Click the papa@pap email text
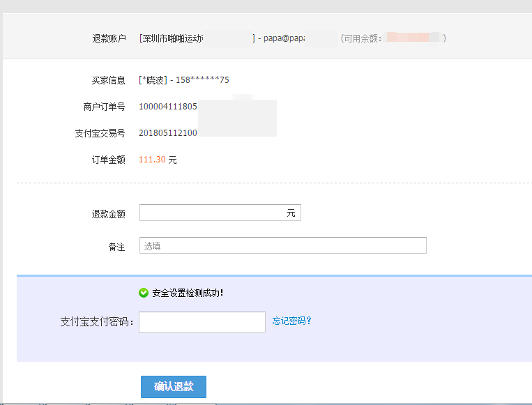Viewport: 532px width, 405px height. [x=284, y=38]
